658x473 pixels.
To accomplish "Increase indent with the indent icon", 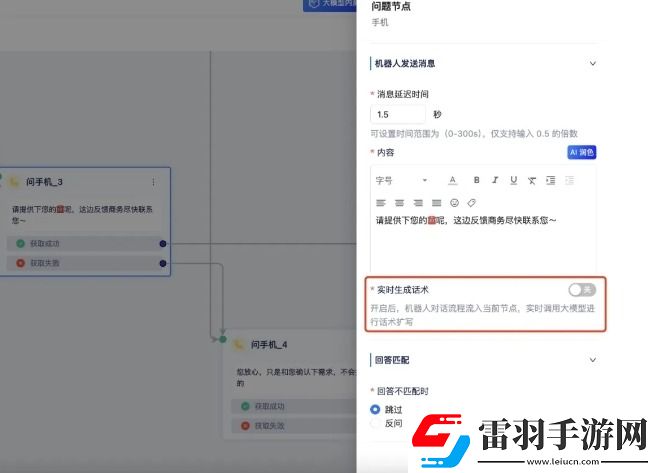I will point(551,180).
